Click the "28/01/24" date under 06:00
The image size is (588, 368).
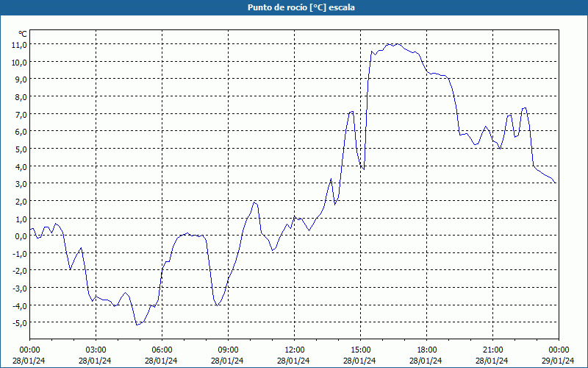click(x=161, y=361)
